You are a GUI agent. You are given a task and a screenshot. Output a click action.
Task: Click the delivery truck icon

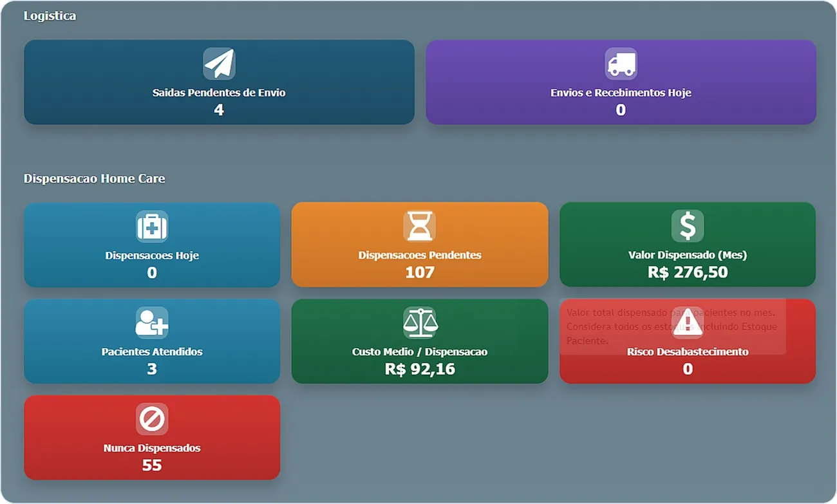coord(621,64)
